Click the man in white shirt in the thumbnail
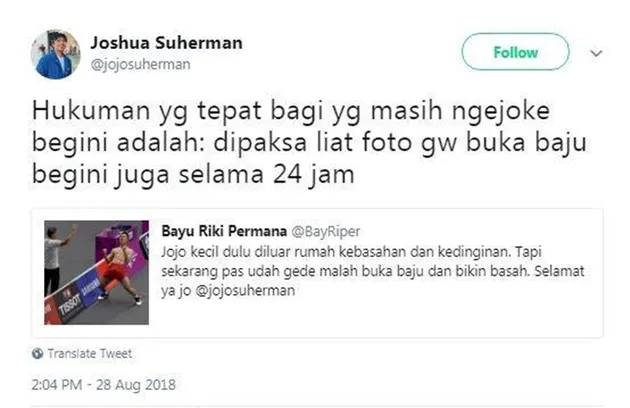 tap(54, 259)
